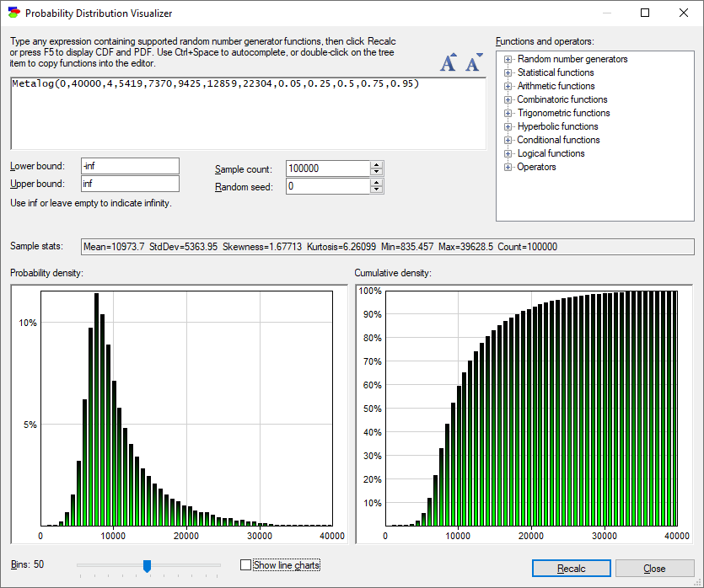Expand Operators tree node
Screen dimensions: 704x588
(x=508, y=167)
